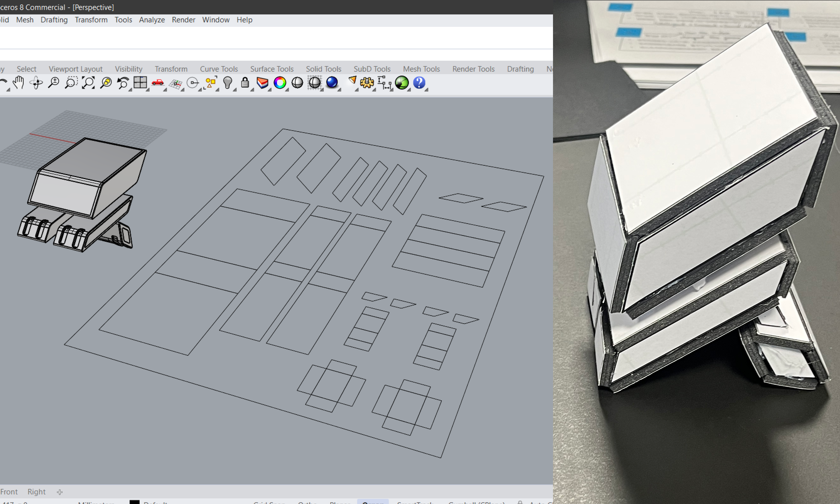Open the four-viewport layout icon
Image resolution: width=840 pixels, height=504 pixels.
[140, 83]
